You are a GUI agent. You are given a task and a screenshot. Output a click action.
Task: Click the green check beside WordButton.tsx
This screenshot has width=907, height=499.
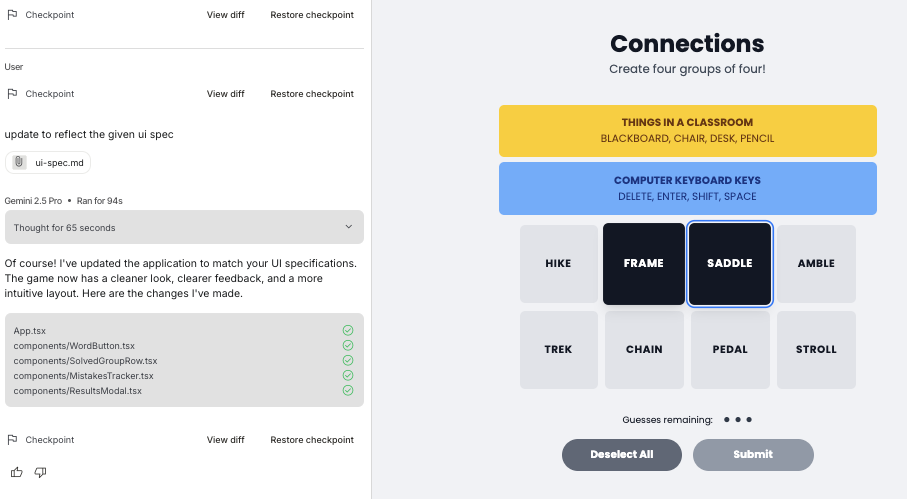(348, 345)
